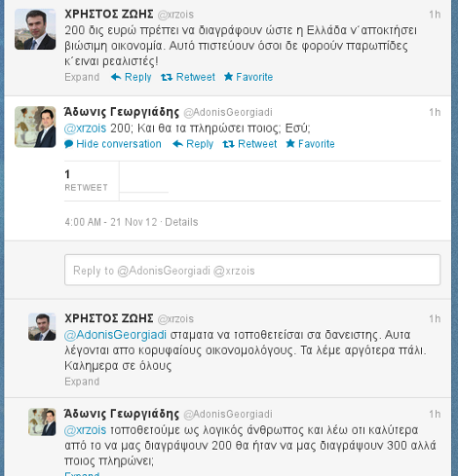The image size is (458, 476).
Task: Expand the first ΧΡΗΣΤΟΣ ΖΩΗΣ tweet
Action: pyautogui.click(x=82, y=77)
